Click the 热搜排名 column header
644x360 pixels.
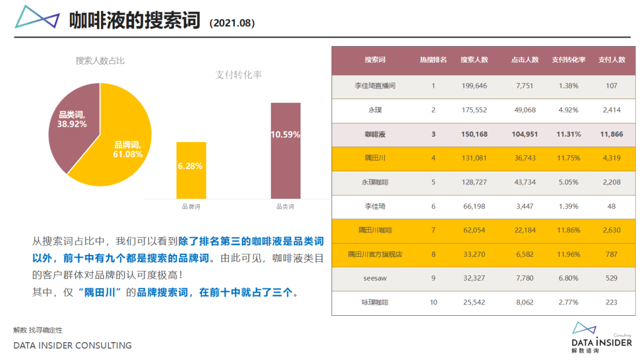click(x=434, y=60)
